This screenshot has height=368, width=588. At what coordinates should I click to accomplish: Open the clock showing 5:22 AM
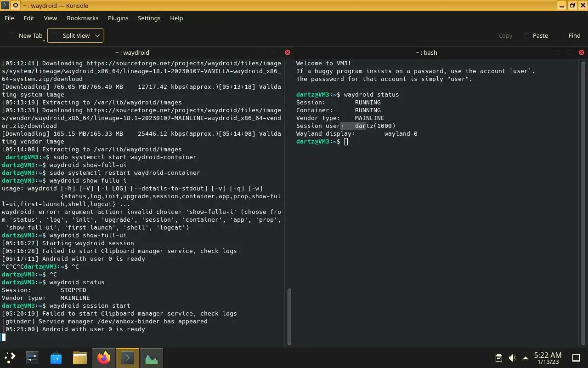(x=548, y=357)
